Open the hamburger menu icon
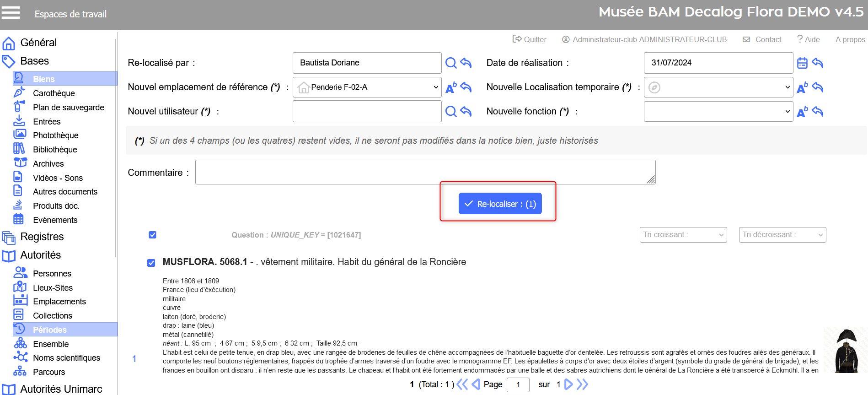 (x=11, y=13)
